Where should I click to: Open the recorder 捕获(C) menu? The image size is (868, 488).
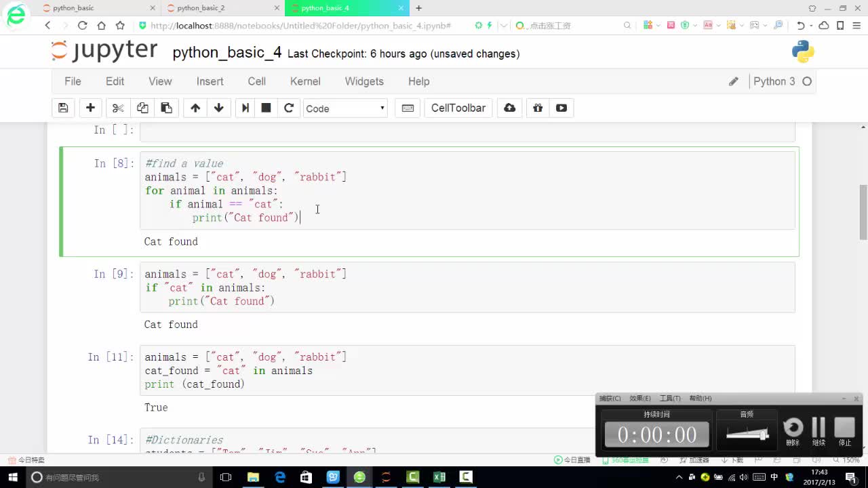pyautogui.click(x=610, y=399)
